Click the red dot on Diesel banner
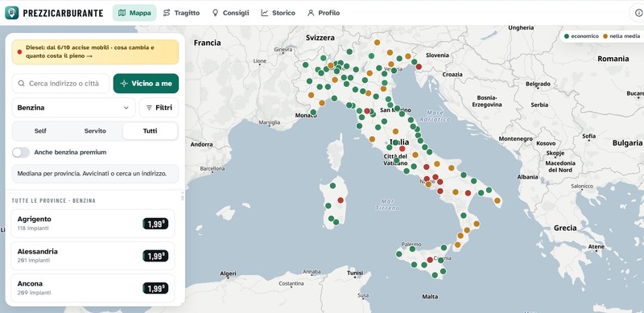644x313 pixels. pyautogui.click(x=19, y=51)
